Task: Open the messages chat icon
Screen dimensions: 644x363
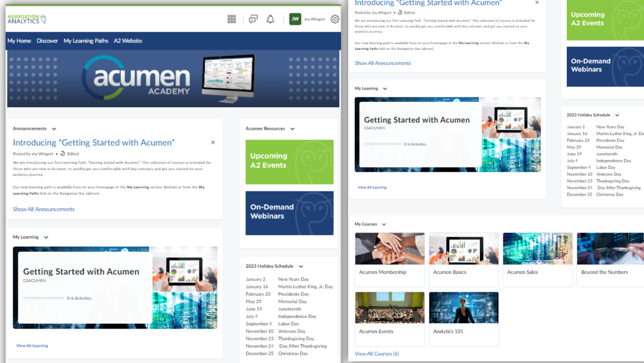Action: [x=253, y=19]
